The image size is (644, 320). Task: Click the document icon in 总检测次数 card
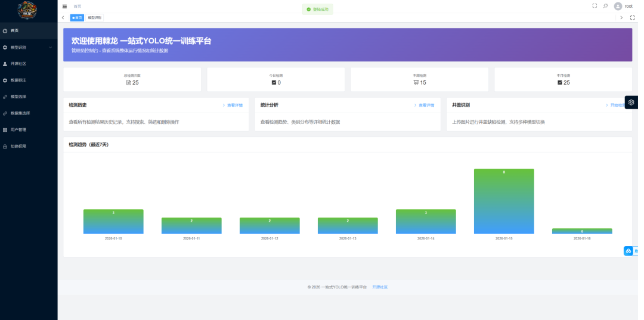[129, 82]
